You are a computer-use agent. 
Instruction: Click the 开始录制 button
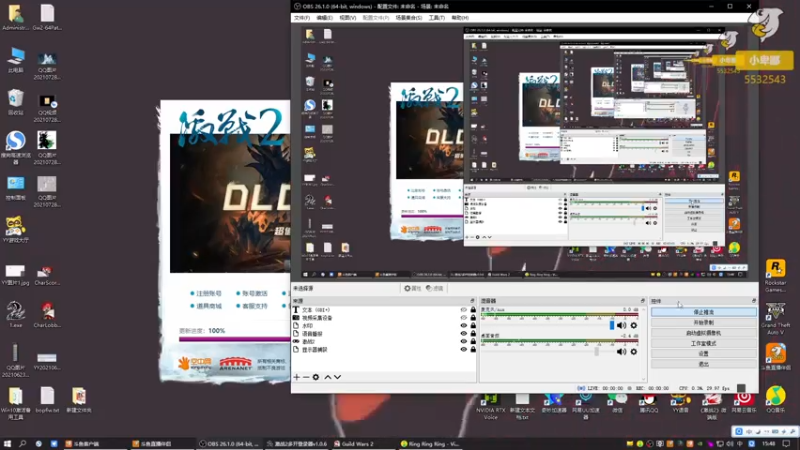704,322
